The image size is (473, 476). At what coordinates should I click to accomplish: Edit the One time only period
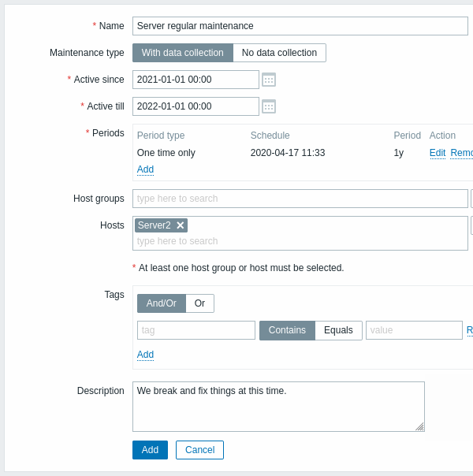point(437,153)
